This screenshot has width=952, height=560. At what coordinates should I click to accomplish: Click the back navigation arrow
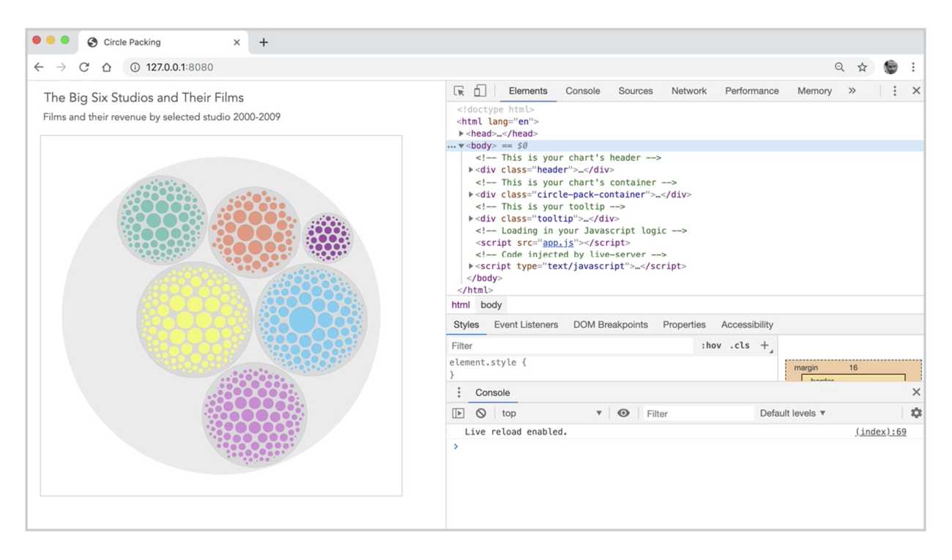pyautogui.click(x=39, y=67)
